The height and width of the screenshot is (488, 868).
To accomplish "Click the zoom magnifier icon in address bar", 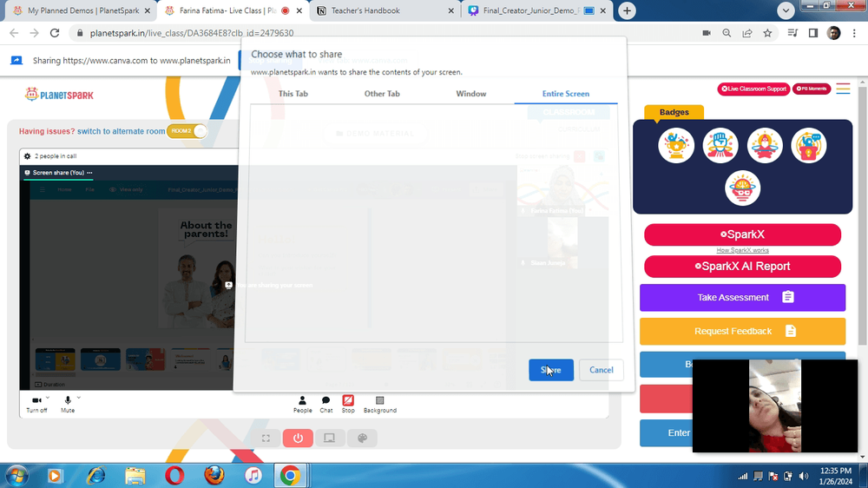I will pyautogui.click(x=727, y=33).
